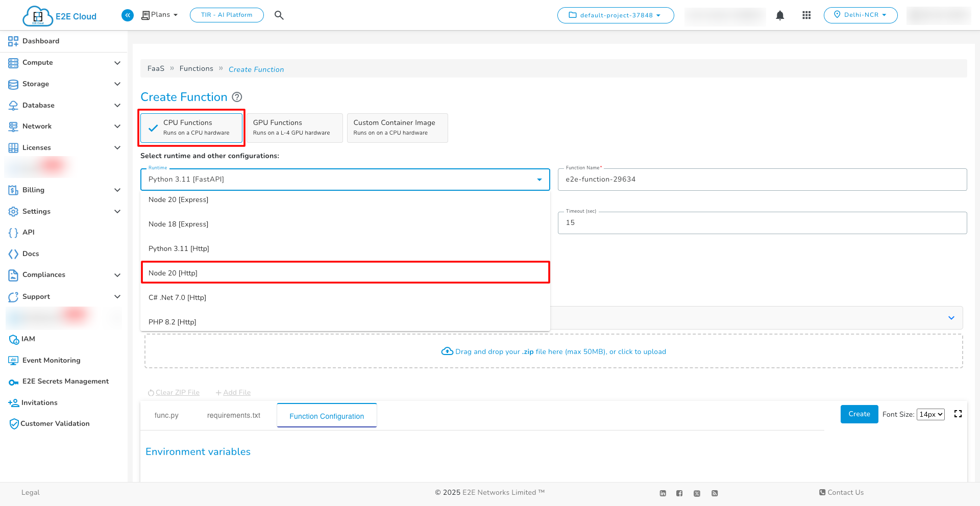Viewport: 980px width, 506px height.
Task: Click the Contact Us link
Action: click(x=842, y=493)
